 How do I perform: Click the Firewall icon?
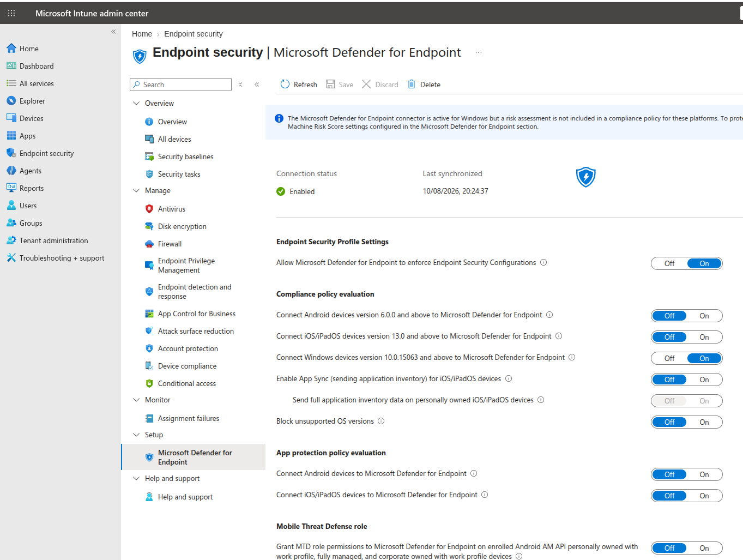149,244
